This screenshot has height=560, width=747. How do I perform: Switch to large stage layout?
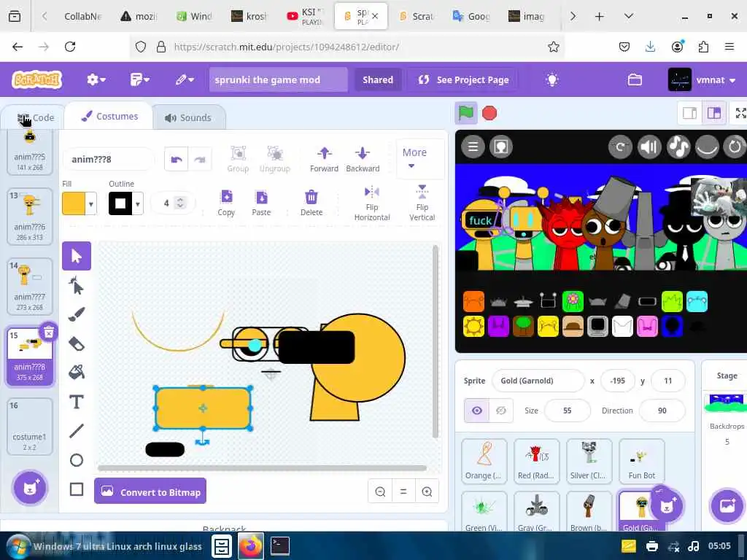(x=713, y=113)
